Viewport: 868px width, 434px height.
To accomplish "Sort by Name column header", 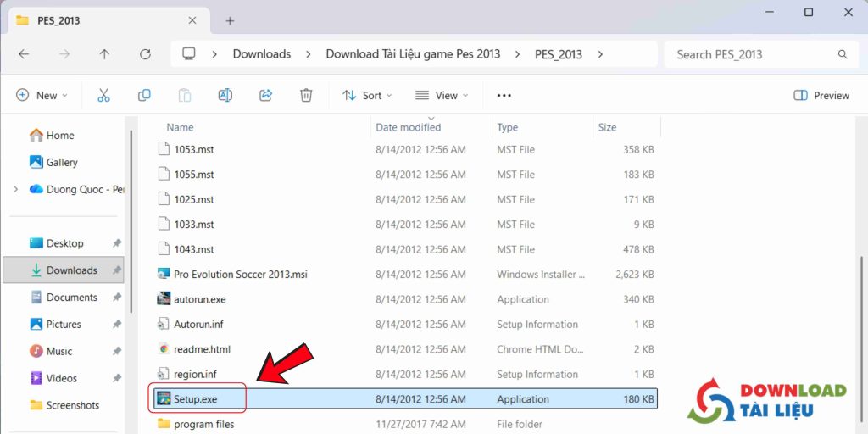I will [180, 127].
